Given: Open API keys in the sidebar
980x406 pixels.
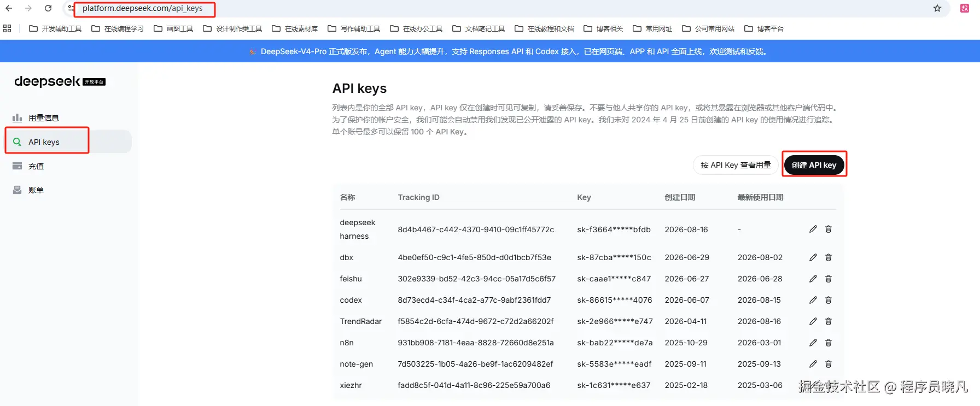Looking at the screenshot, I should click(x=68, y=142).
